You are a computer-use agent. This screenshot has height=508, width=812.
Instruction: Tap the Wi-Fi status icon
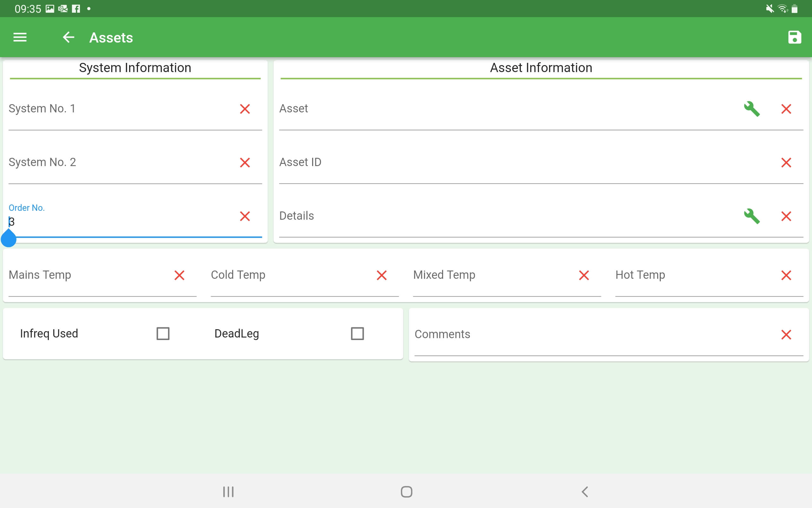pyautogui.click(x=783, y=9)
